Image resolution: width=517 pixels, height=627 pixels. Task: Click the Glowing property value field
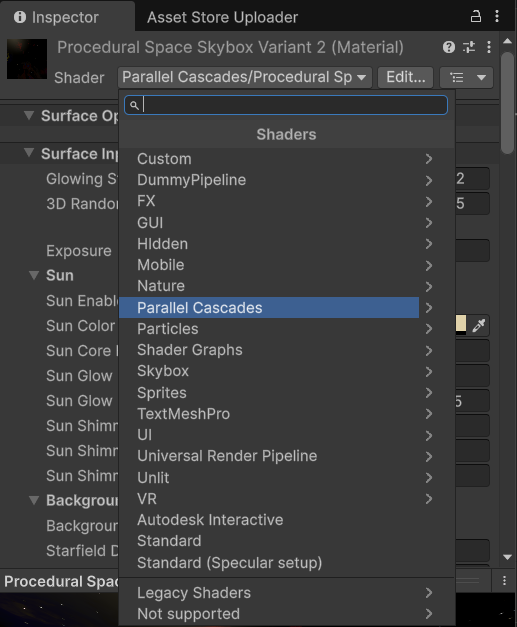tap(472, 179)
